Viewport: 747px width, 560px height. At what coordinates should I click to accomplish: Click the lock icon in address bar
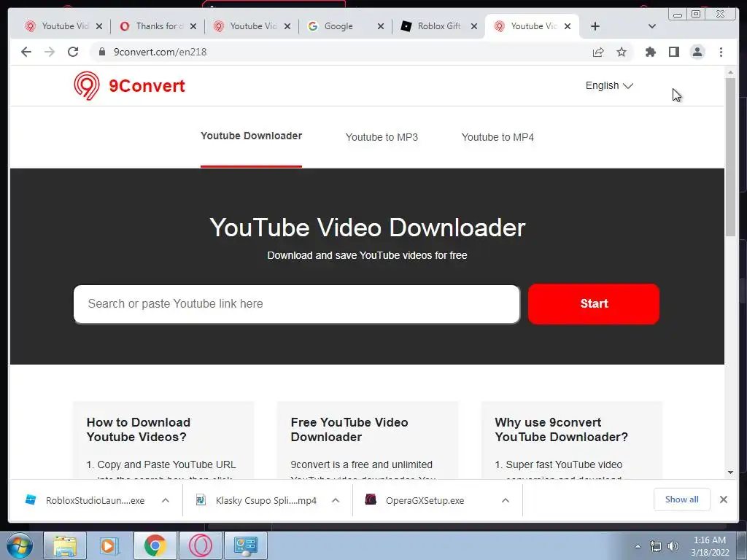tap(102, 52)
